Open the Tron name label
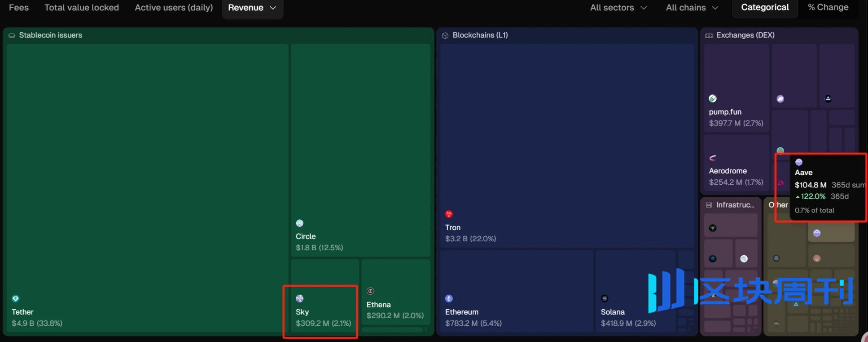This screenshot has width=868, height=342. pos(453,227)
